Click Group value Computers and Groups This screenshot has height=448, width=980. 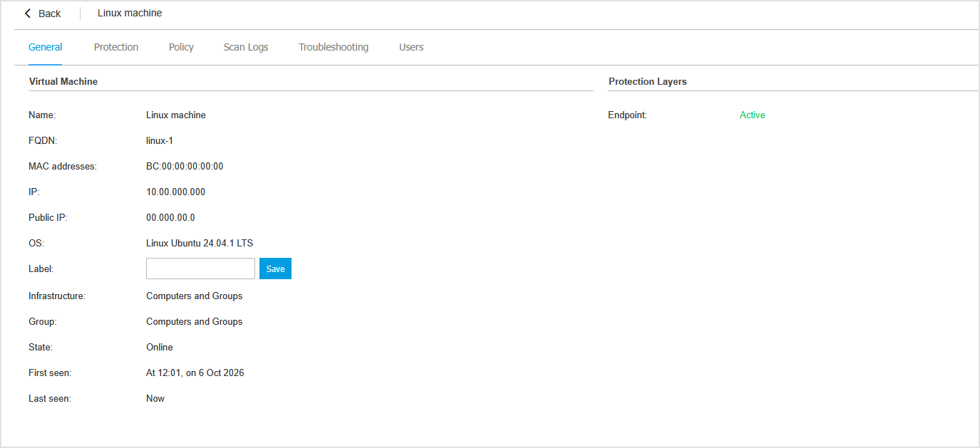click(195, 321)
